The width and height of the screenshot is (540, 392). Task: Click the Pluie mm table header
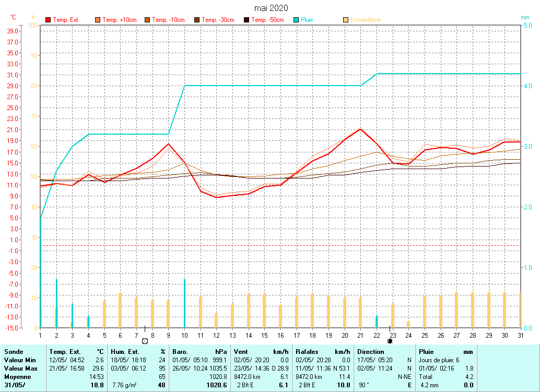coord(427,352)
